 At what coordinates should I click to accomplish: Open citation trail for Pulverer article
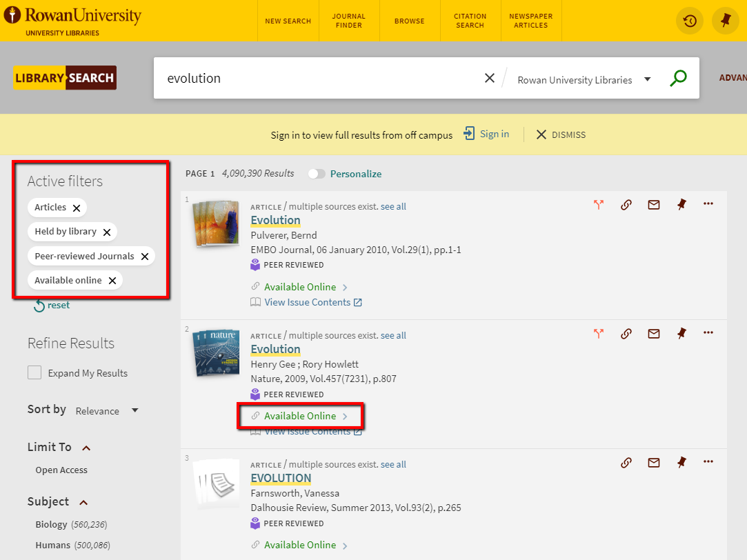point(599,204)
